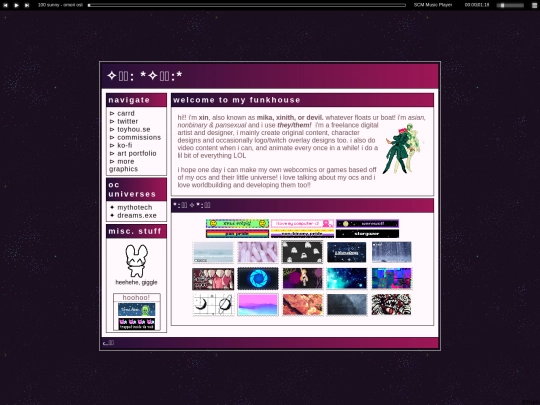Click the 'welcome to my funkhouse' heading

[237, 100]
